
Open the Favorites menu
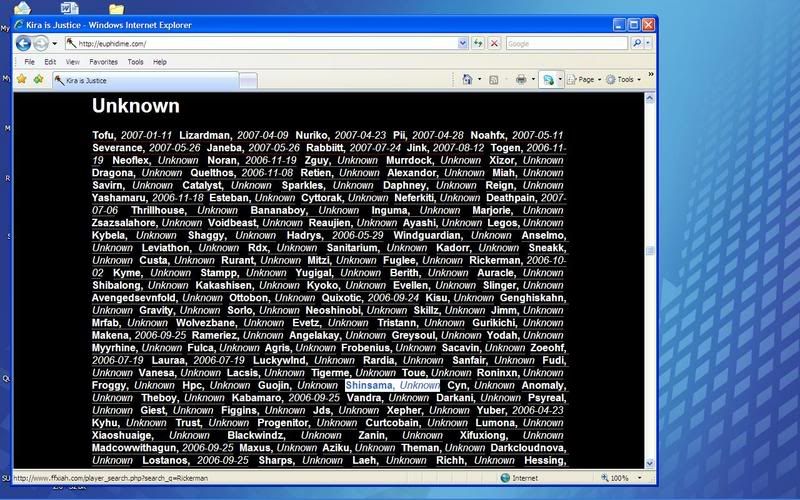click(103, 61)
